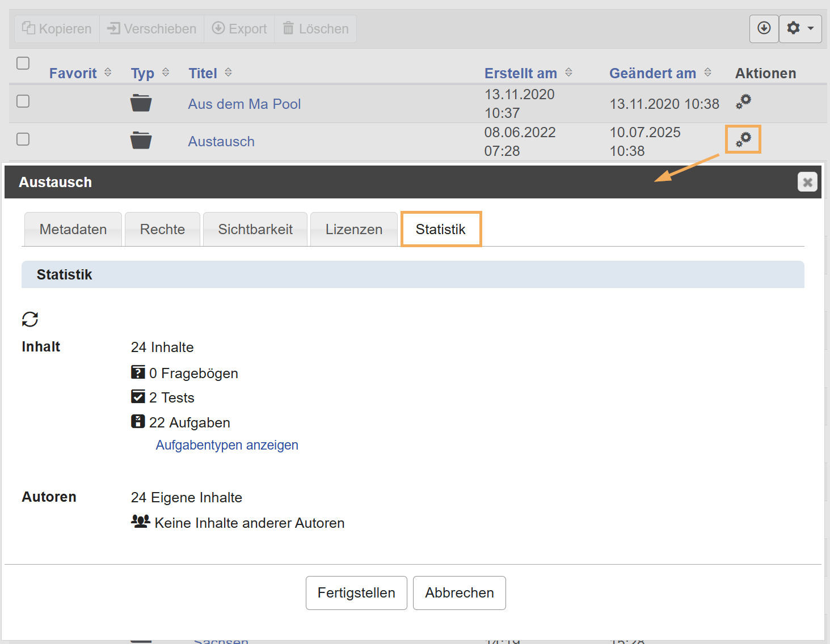
Task: Click the download icon button in toolbar
Action: pyautogui.click(x=764, y=28)
